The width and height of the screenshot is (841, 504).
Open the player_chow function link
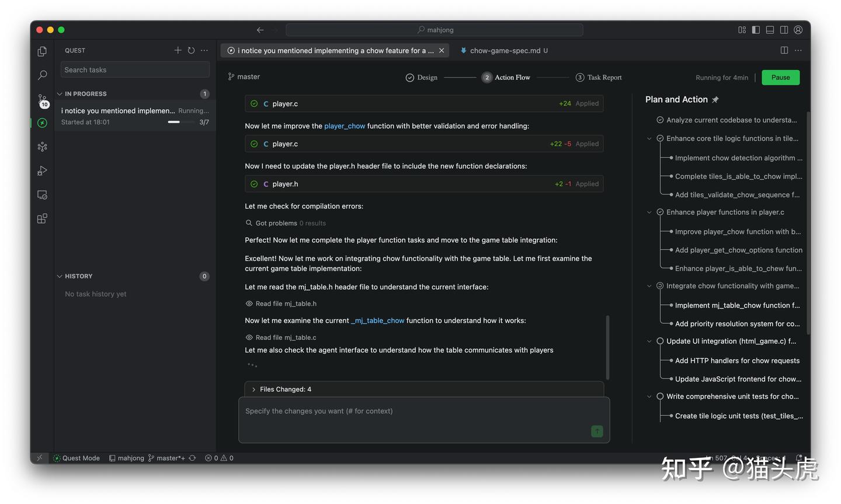(x=345, y=126)
